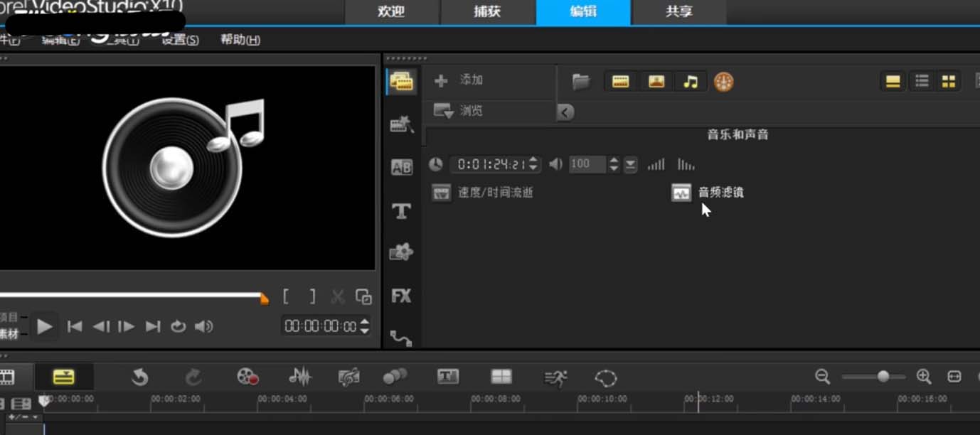The image size is (980, 435).
Task: Open the Media library panel icon
Action: pyautogui.click(x=401, y=82)
